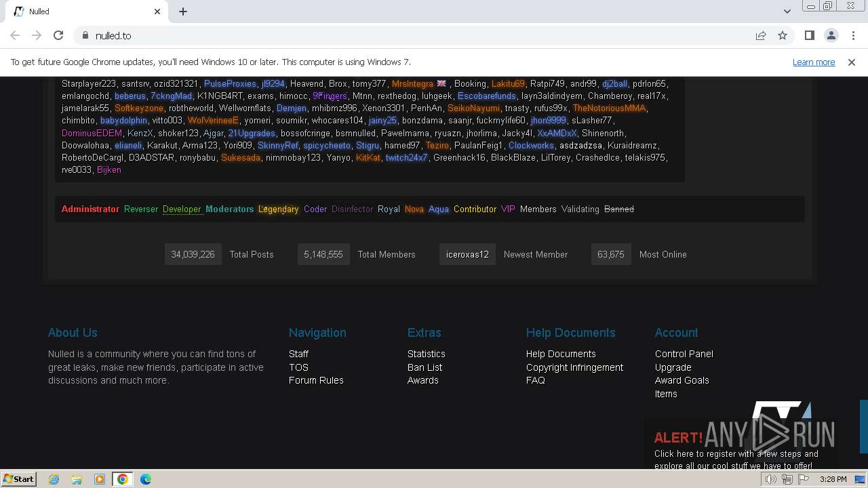Open Upgrade link under Account
Image resolution: width=868 pixels, height=488 pixels.
click(x=673, y=367)
